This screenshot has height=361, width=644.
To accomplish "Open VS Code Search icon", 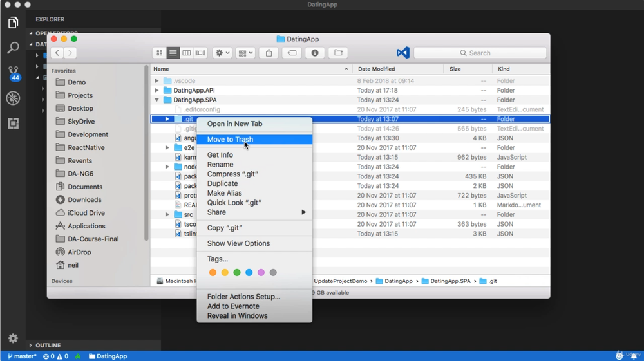I will 13,48.
